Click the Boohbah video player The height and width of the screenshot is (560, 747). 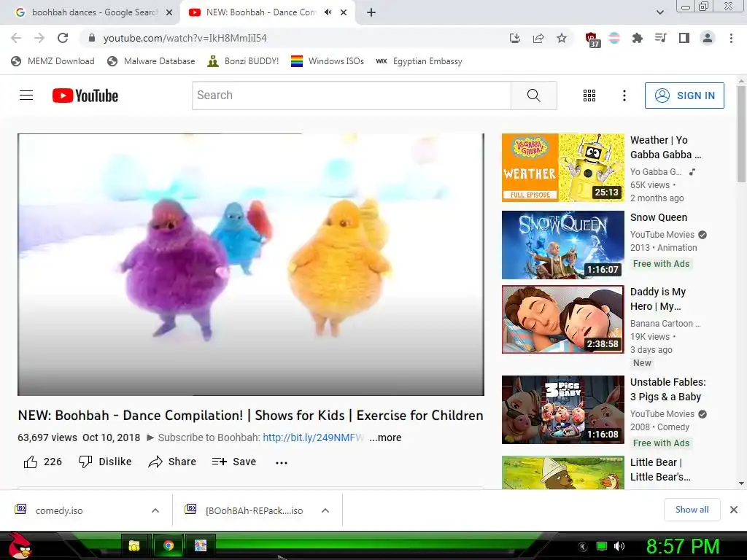pos(251,264)
